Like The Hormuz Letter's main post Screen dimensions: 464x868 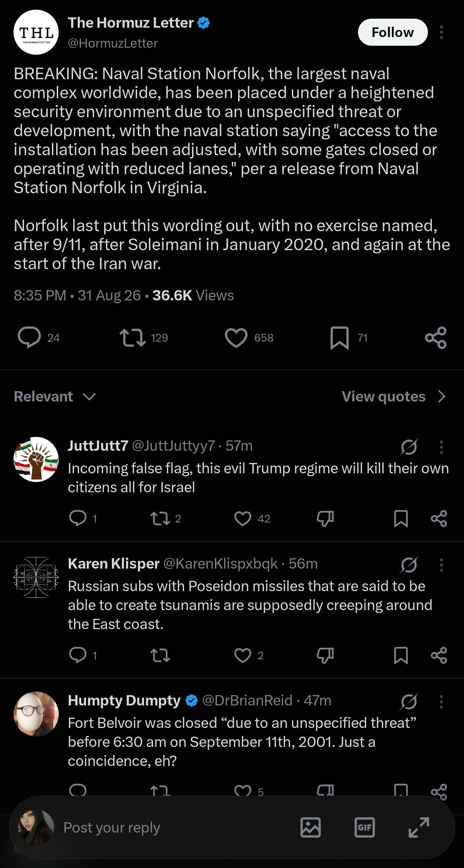point(236,338)
